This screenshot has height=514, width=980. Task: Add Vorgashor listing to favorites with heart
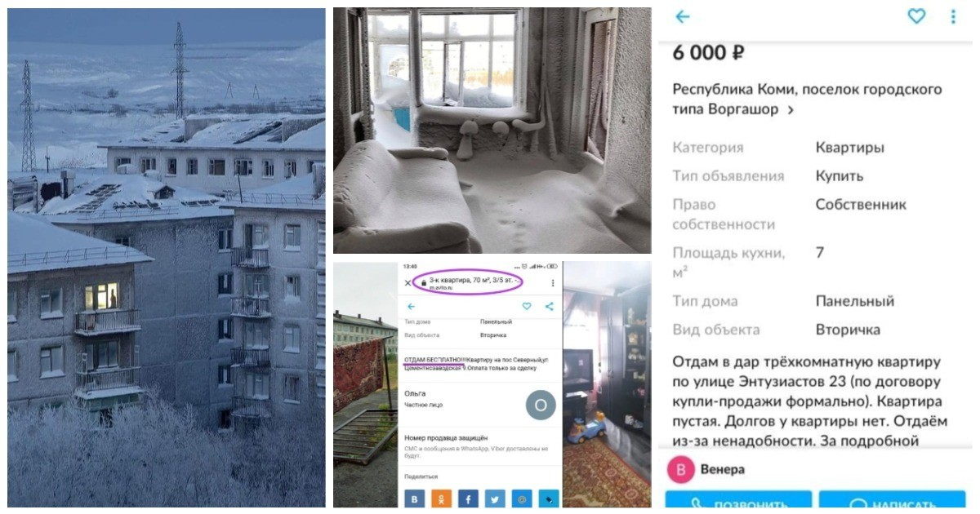point(916,16)
